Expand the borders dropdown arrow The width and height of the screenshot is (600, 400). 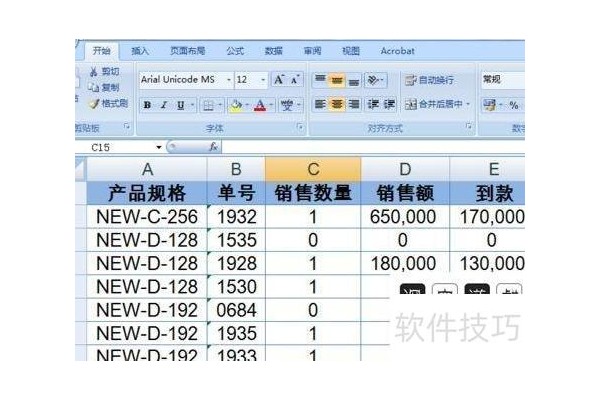(220, 105)
